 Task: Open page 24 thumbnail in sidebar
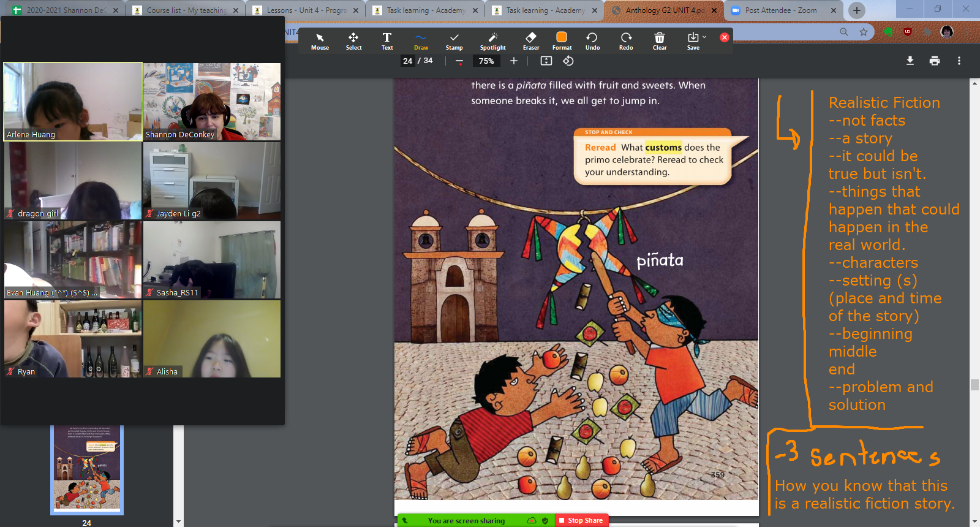87,470
